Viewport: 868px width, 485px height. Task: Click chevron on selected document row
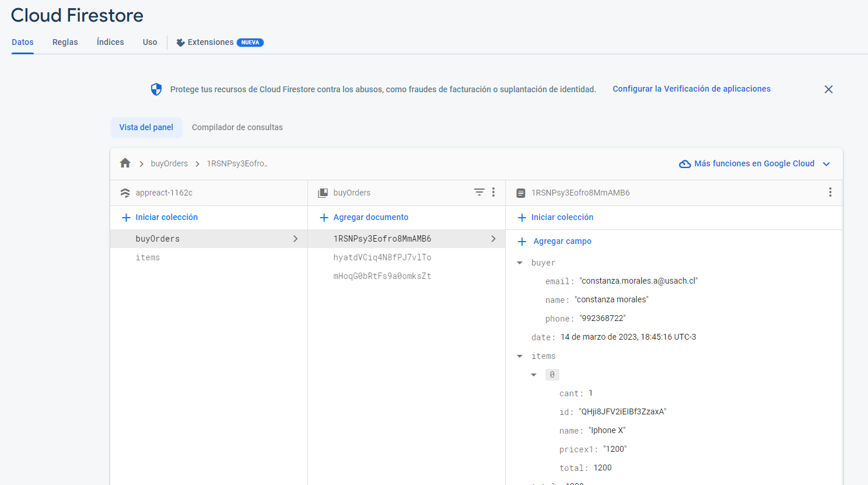pyautogui.click(x=494, y=239)
